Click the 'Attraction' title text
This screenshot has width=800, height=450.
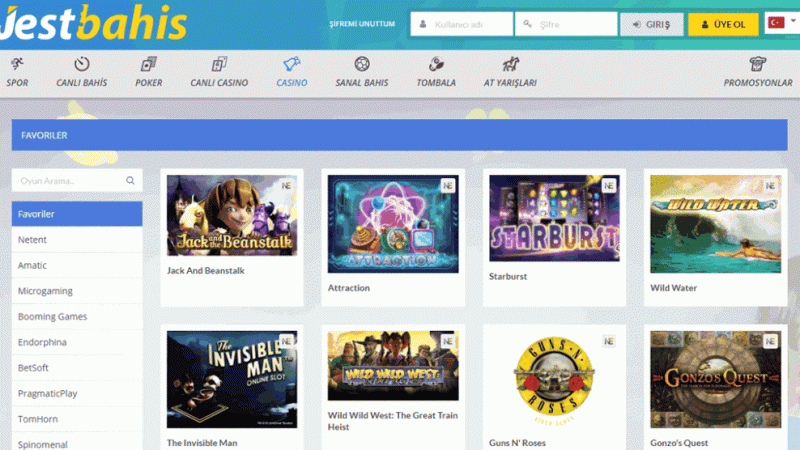click(348, 288)
